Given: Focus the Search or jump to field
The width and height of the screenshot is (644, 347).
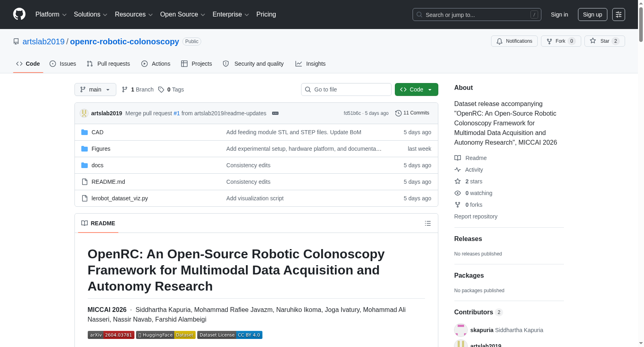Looking at the screenshot, I should 477,15.
